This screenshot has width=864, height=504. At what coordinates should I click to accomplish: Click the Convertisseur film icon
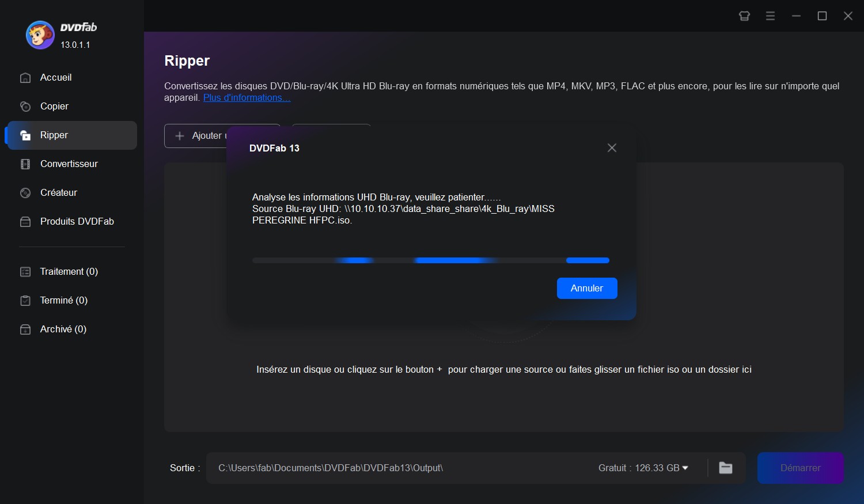pos(25,164)
